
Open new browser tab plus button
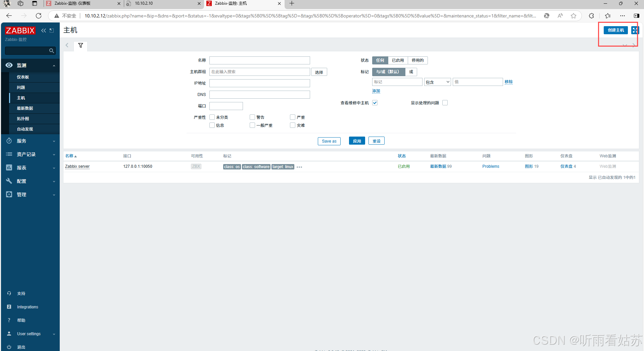pyautogui.click(x=292, y=3)
